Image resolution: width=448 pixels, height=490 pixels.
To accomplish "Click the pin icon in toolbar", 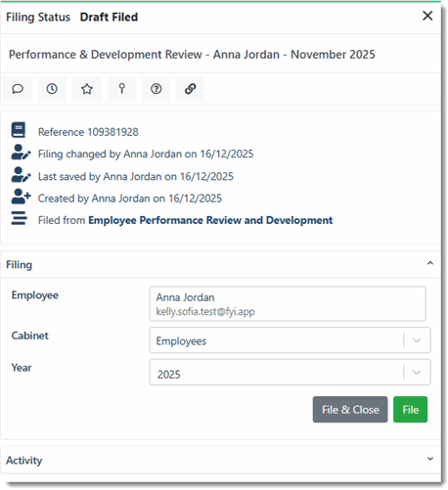I will click(121, 89).
